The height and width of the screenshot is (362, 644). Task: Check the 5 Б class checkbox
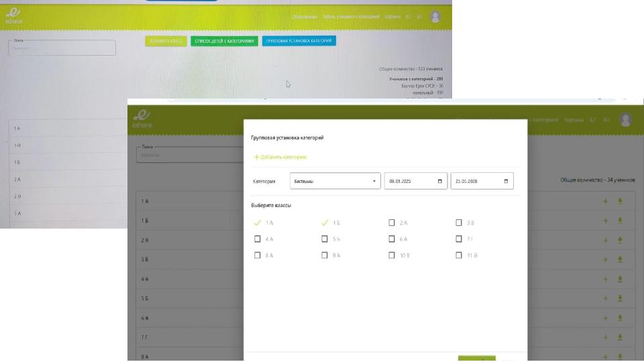pos(325,239)
